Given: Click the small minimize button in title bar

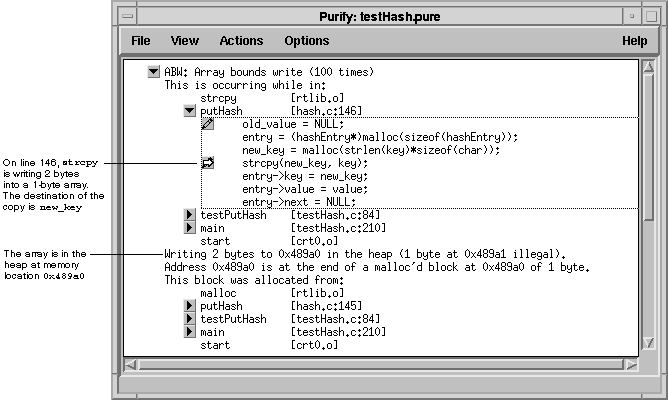Looking at the screenshot, I should 632,16.
